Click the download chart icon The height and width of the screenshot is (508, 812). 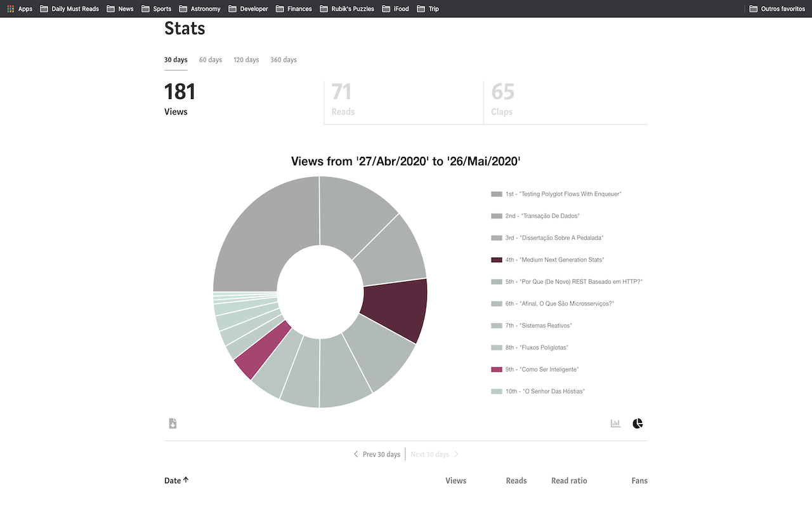(x=173, y=424)
